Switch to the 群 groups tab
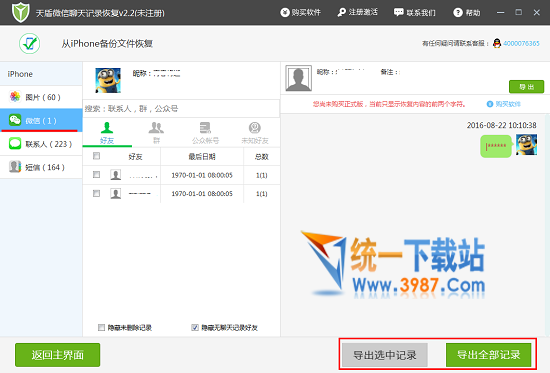Viewport: 550px width, 373px height. (x=156, y=133)
